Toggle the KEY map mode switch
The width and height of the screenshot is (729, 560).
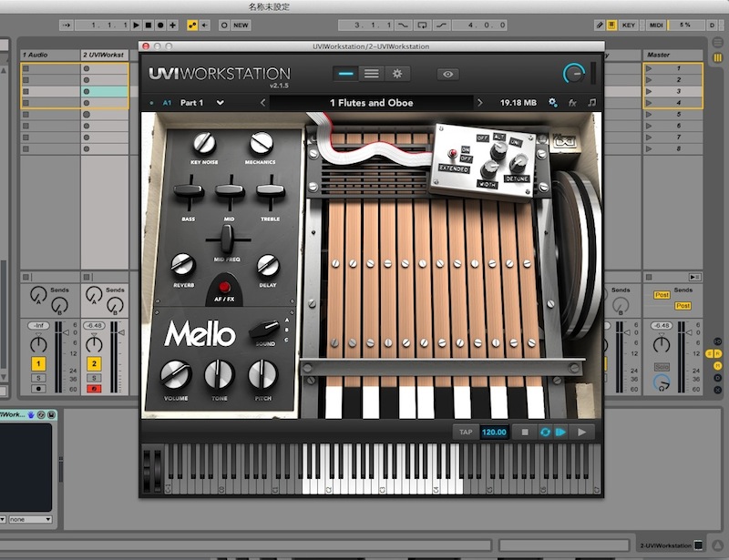(629, 25)
